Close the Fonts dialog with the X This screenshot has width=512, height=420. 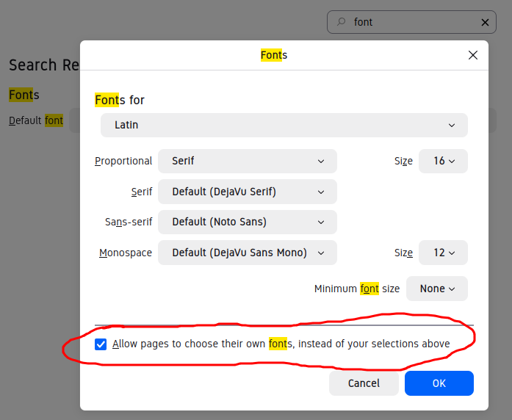click(473, 55)
